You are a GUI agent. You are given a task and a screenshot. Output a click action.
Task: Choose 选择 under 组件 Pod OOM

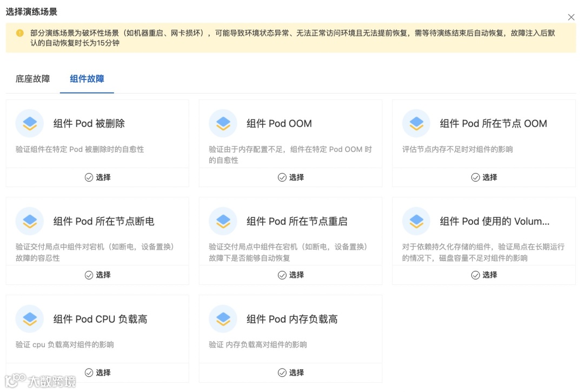[x=291, y=177]
